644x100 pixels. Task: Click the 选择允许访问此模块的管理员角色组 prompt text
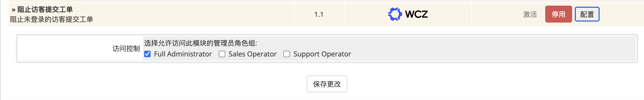click(200, 43)
